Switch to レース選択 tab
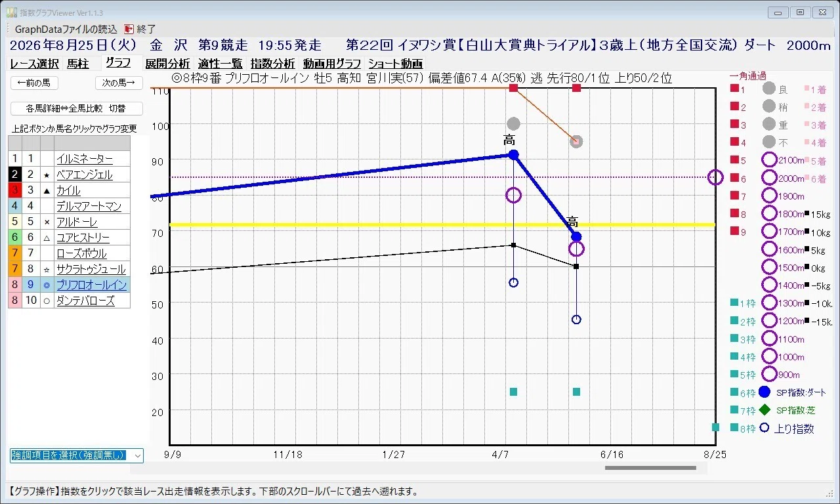Viewport: 840px width, 504px height. (x=35, y=64)
